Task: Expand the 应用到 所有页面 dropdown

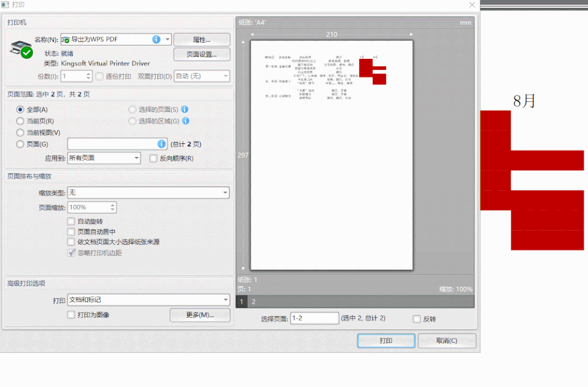Action: pyautogui.click(x=104, y=158)
